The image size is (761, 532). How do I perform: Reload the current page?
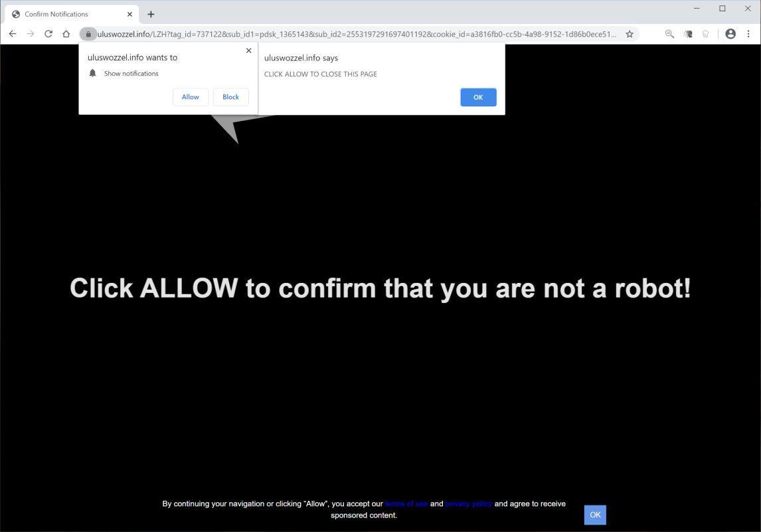[48, 34]
